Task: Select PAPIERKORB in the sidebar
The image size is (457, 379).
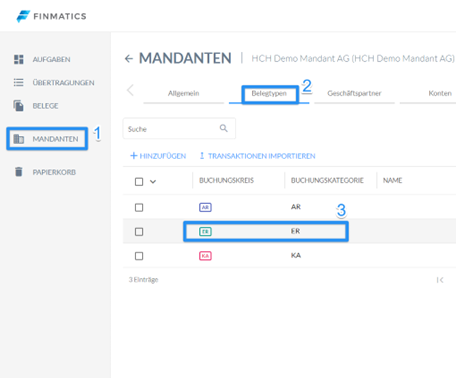Action: coord(54,172)
